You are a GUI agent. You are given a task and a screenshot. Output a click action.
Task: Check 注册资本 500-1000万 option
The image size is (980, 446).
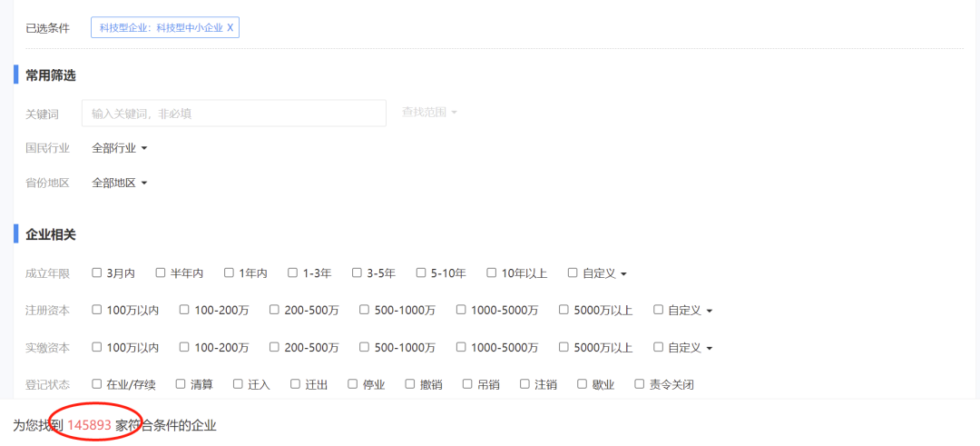pyautogui.click(x=365, y=310)
